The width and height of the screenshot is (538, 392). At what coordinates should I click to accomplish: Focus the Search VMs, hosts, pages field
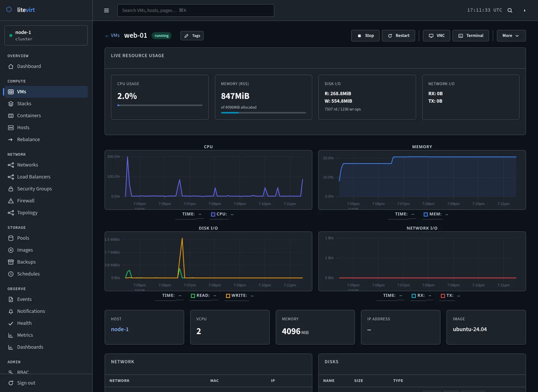pos(195,10)
